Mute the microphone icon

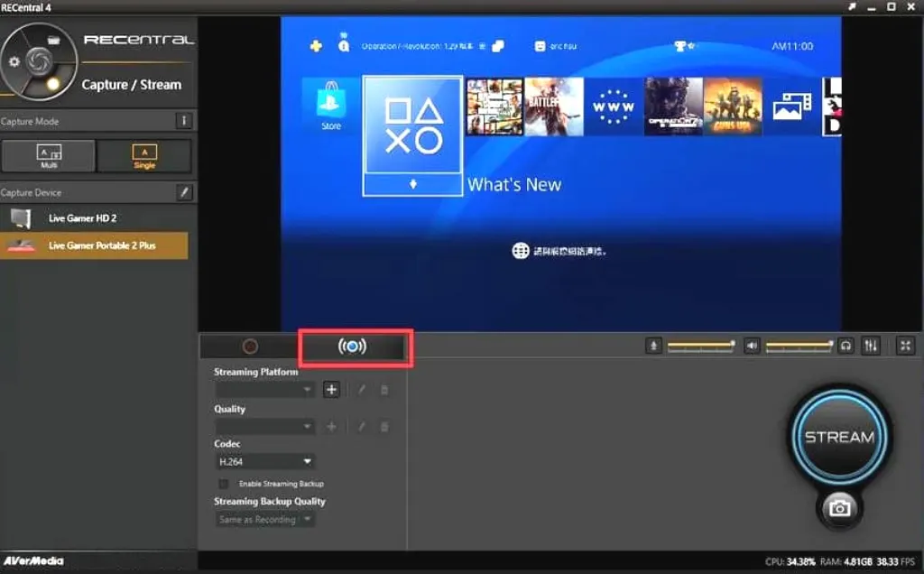[653, 346]
